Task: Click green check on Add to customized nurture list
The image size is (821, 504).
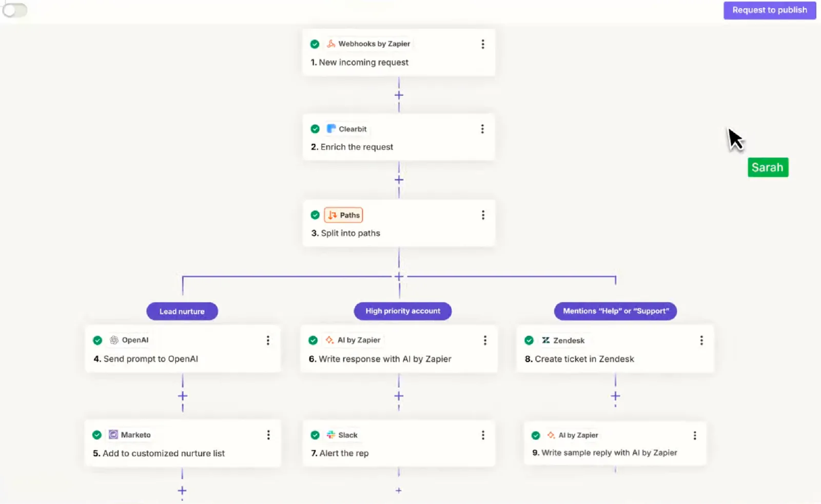Action: click(x=96, y=435)
